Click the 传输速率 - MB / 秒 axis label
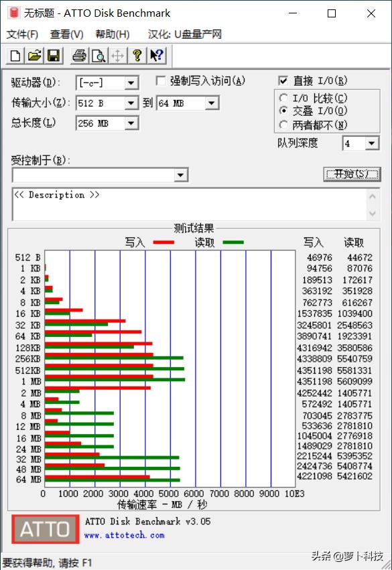Viewport: 392px width, 570px height. [162, 504]
